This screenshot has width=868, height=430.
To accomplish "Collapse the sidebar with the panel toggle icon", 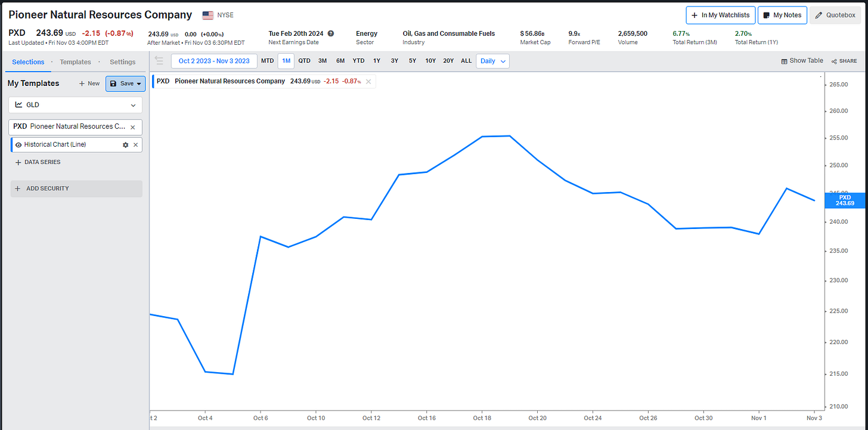I will coord(159,61).
